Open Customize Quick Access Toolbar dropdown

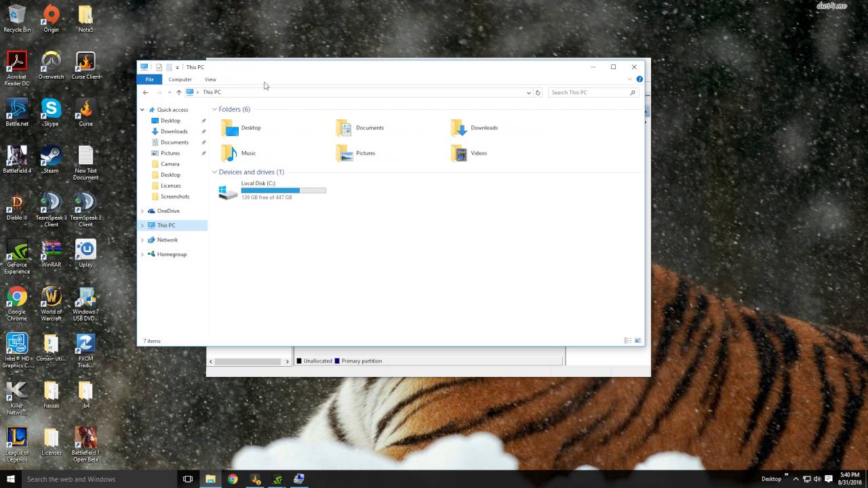(x=178, y=67)
